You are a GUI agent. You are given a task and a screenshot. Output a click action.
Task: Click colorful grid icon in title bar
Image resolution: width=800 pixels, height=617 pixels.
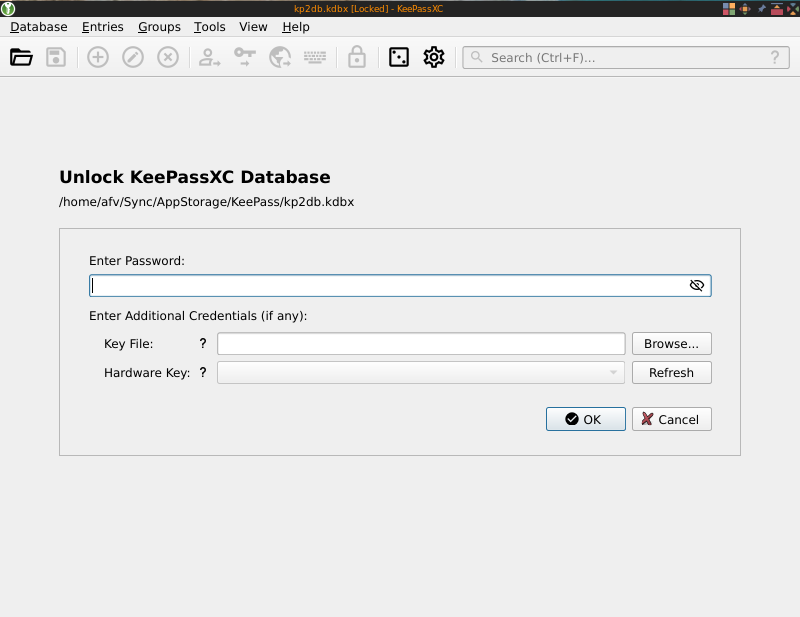(x=729, y=9)
